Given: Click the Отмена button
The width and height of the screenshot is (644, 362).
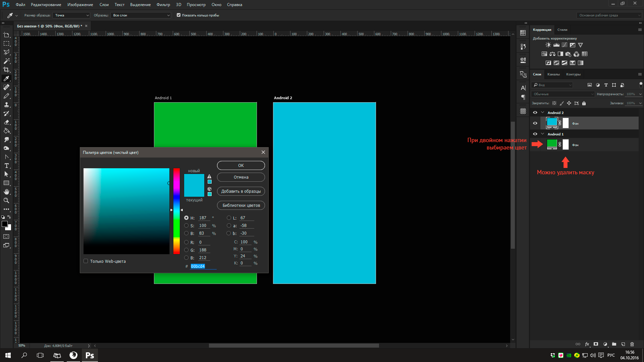Looking at the screenshot, I should click(241, 177).
